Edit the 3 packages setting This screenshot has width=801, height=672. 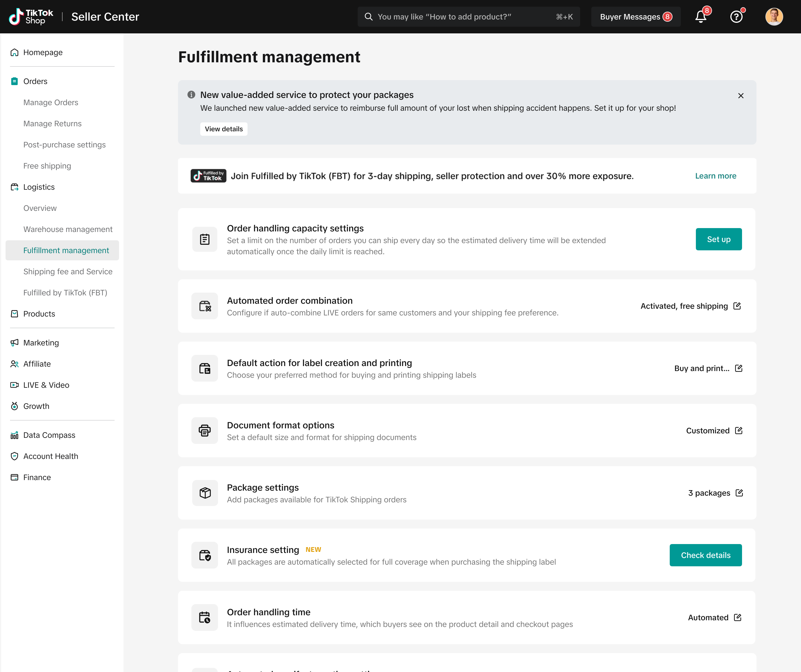[739, 493]
